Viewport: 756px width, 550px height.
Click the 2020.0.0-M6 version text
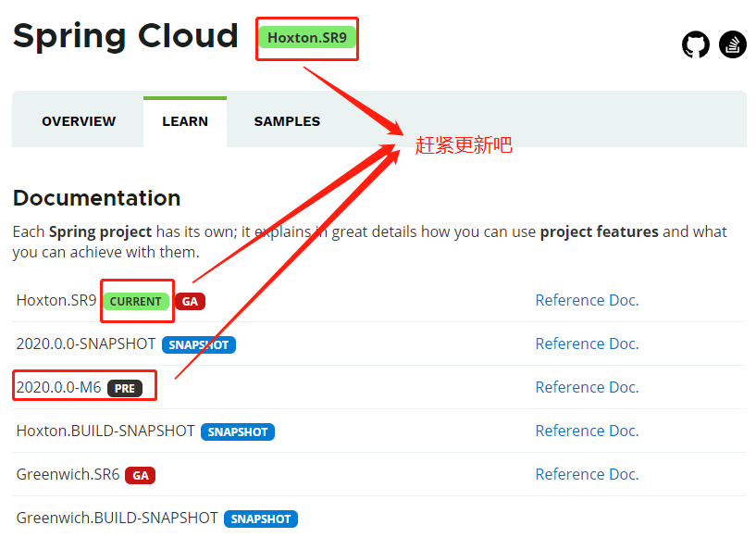[59, 387]
